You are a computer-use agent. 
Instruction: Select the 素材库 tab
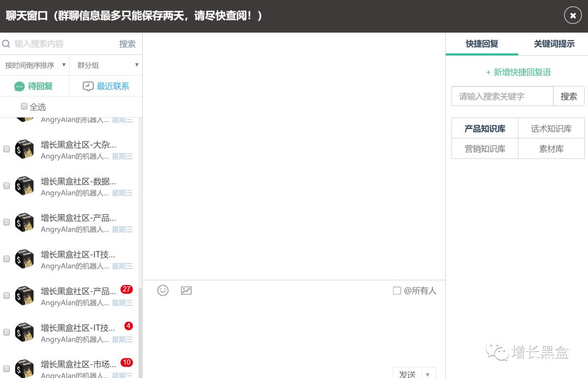[551, 148]
